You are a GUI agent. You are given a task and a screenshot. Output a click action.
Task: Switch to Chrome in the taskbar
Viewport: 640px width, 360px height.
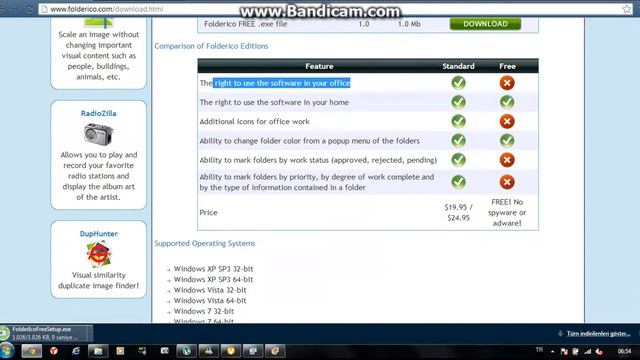[32, 351]
